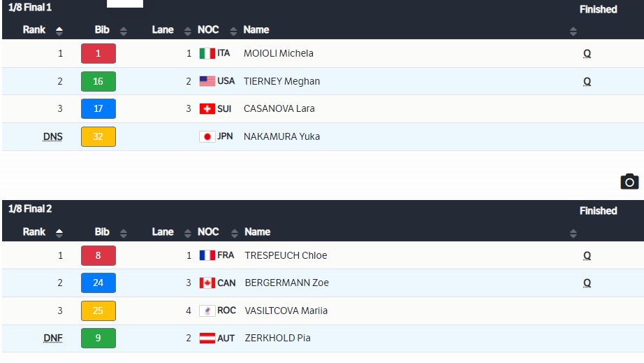Click the DNS abbreviation for NAKAMURA
Viewport: 644px width, 363px height.
(52, 136)
